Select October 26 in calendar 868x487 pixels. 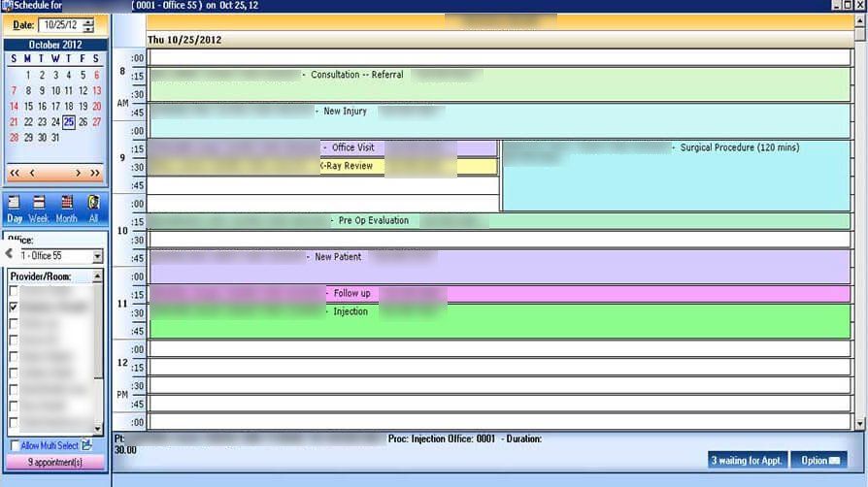pyautogui.click(x=83, y=122)
